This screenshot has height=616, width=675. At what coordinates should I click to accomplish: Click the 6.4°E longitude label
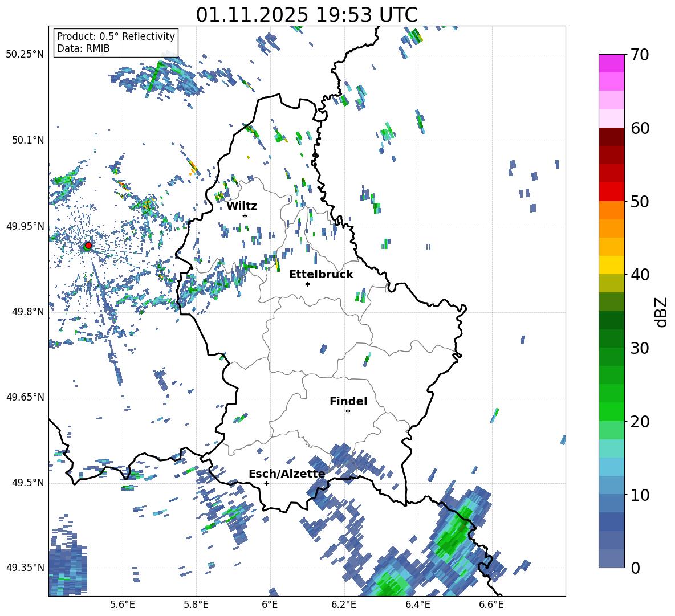pyautogui.click(x=417, y=605)
